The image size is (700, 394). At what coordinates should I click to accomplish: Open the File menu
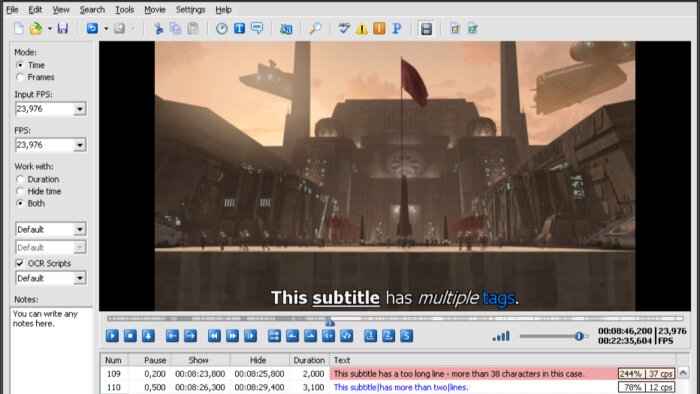click(x=12, y=9)
